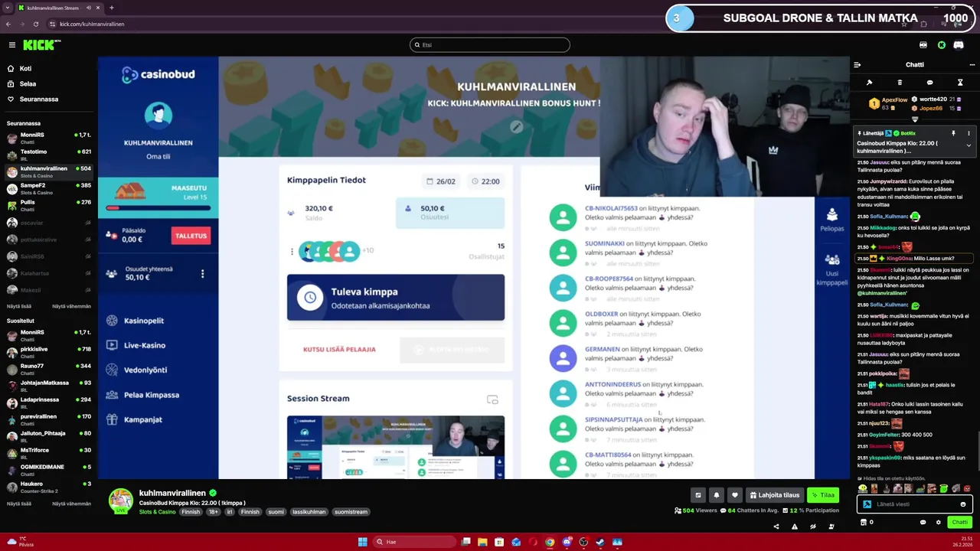
Task: Go to Koti home page
Action: tap(25, 68)
